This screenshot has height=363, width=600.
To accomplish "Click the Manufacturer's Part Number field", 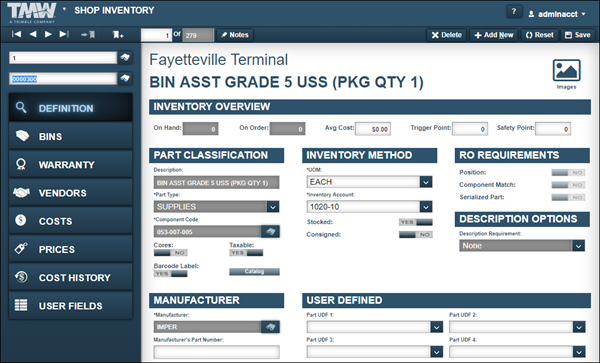I will (217, 352).
